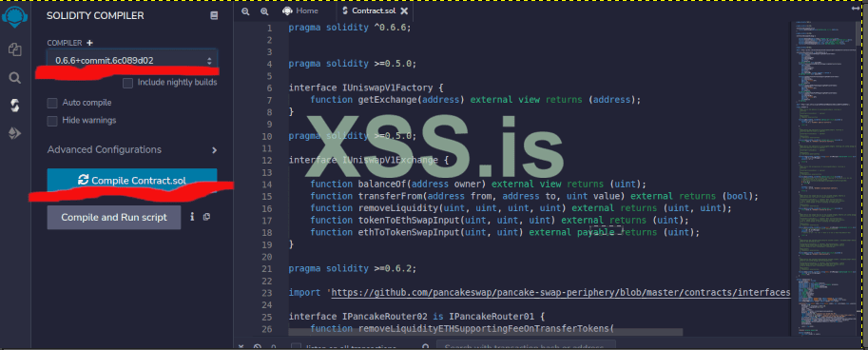Click the 'pragma solidity ^0.6.6;' line
868x350 pixels.
click(350, 28)
